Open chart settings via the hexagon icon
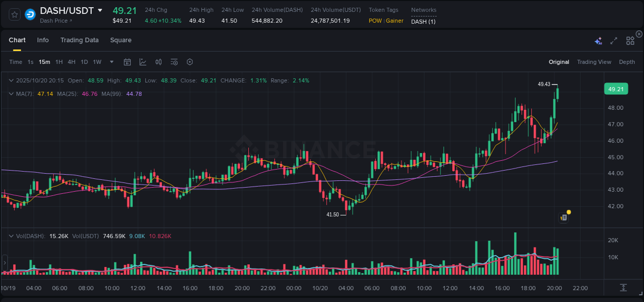The height and width of the screenshot is (302, 644). tap(190, 62)
